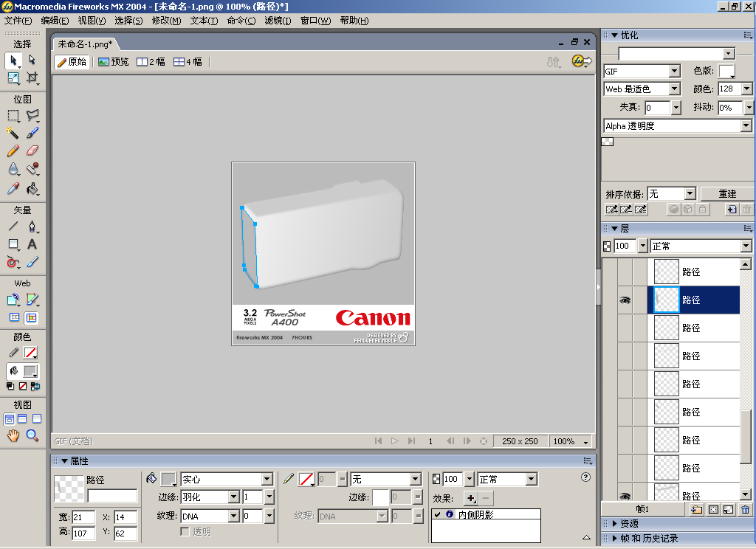Show slices and hotspots
The height and width of the screenshot is (549, 756).
click(31, 317)
